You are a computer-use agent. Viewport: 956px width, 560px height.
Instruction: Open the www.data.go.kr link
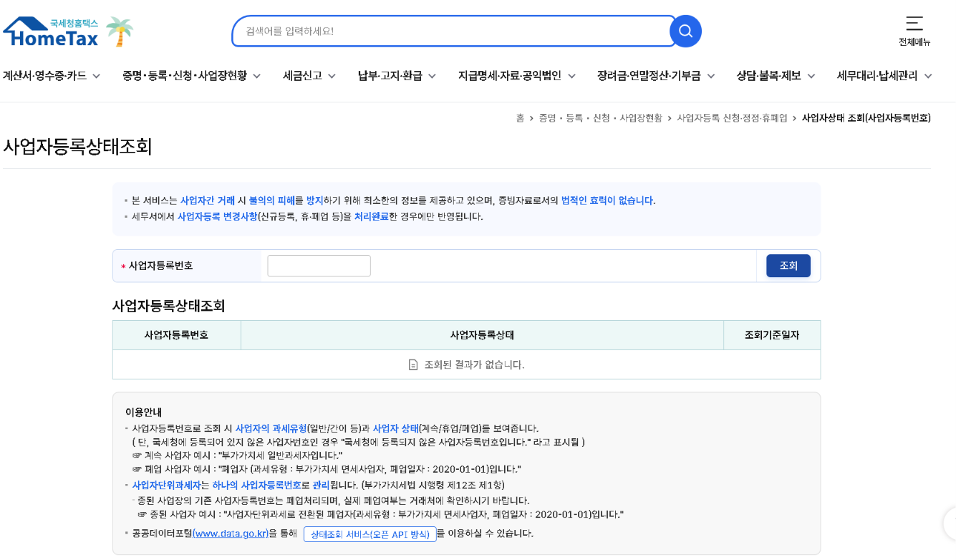[x=230, y=534]
